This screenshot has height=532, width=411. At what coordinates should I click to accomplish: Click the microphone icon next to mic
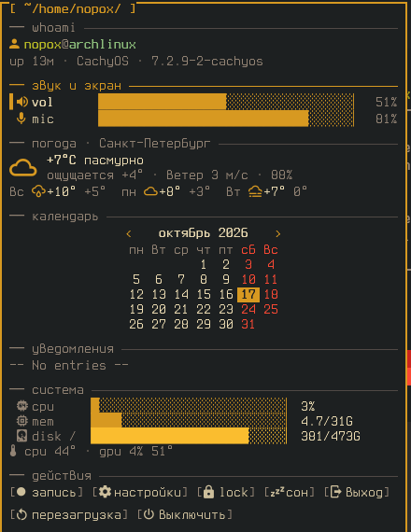click(x=21, y=119)
